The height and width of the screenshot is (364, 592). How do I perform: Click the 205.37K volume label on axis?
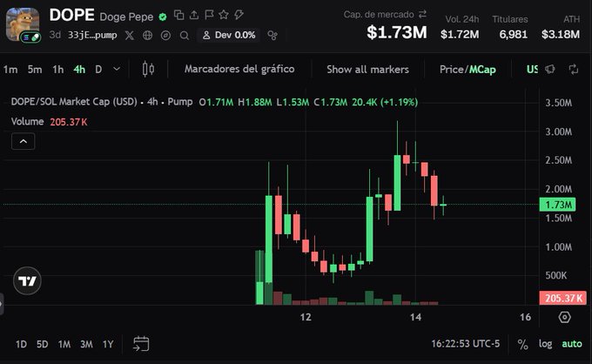[x=563, y=298]
